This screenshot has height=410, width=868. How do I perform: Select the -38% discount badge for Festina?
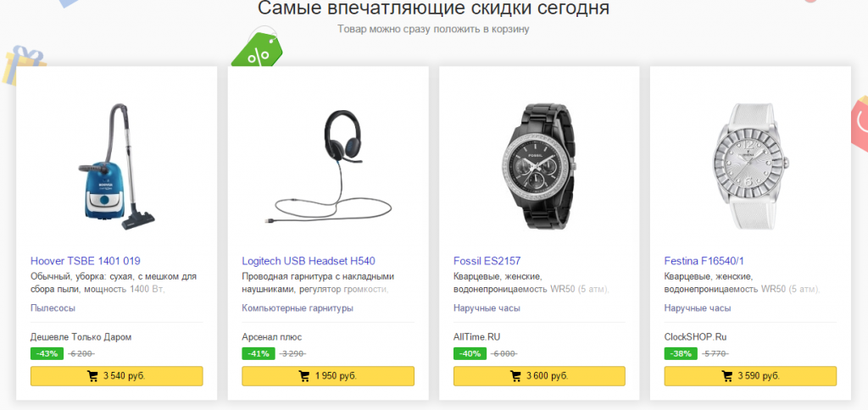(681, 353)
